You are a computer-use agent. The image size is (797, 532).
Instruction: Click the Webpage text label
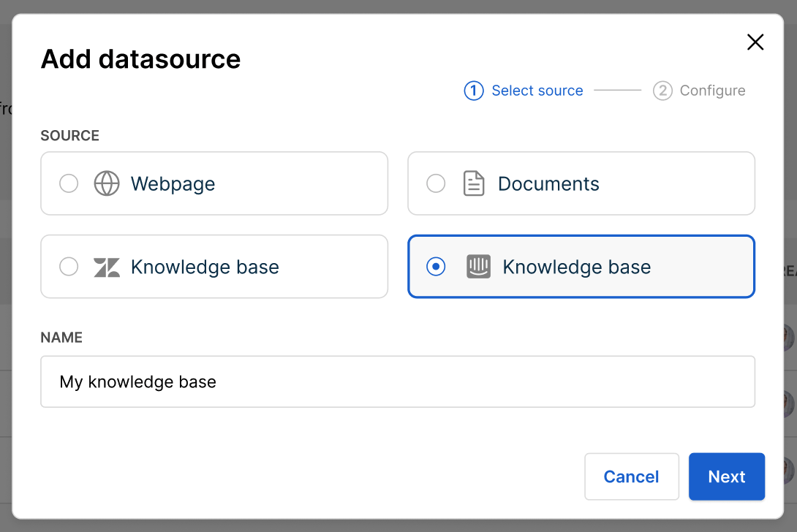pyautogui.click(x=173, y=183)
